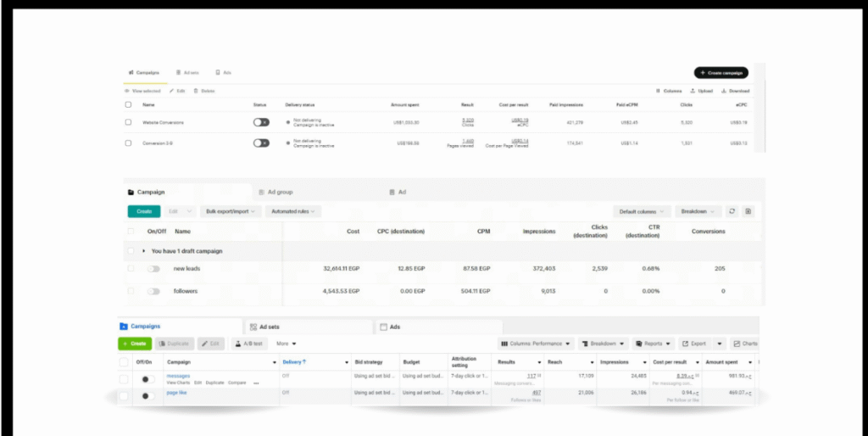Click the A/B test flask button
The height and width of the screenshot is (436, 868).
249,344
